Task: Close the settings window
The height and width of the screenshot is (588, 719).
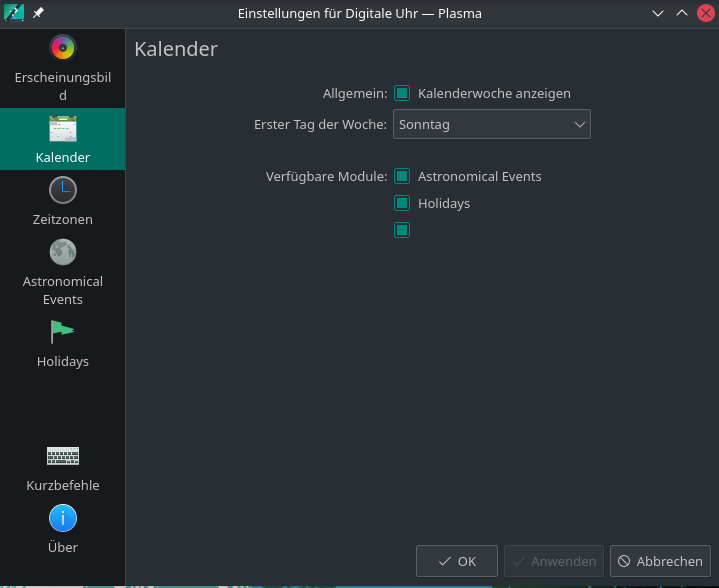Action: point(706,13)
